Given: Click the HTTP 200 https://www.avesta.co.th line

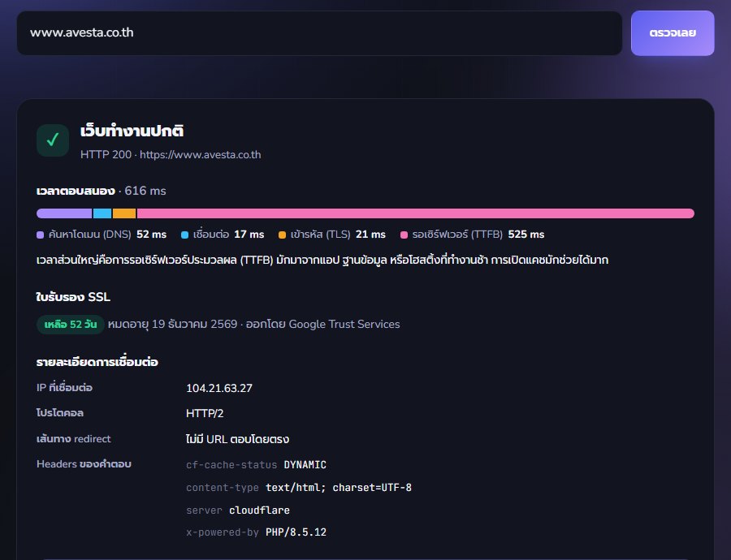Looking at the screenshot, I should pyautogui.click(x=171, y=155).
